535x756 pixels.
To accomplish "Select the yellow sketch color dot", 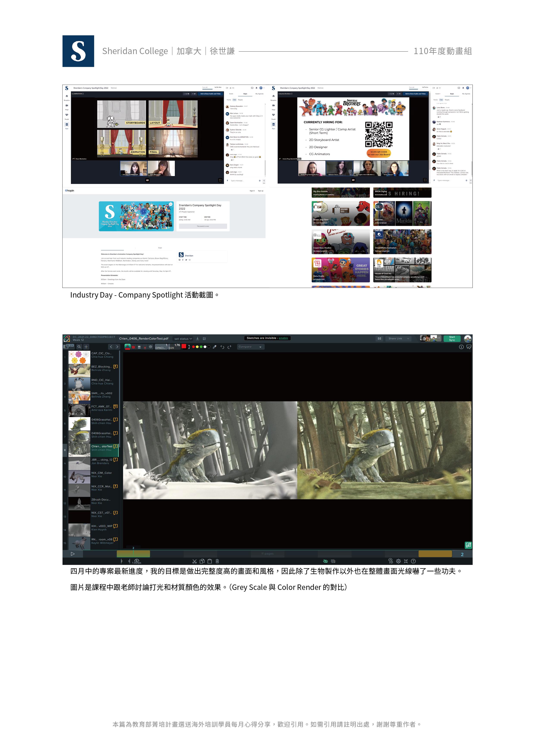I will coord(197,347).
